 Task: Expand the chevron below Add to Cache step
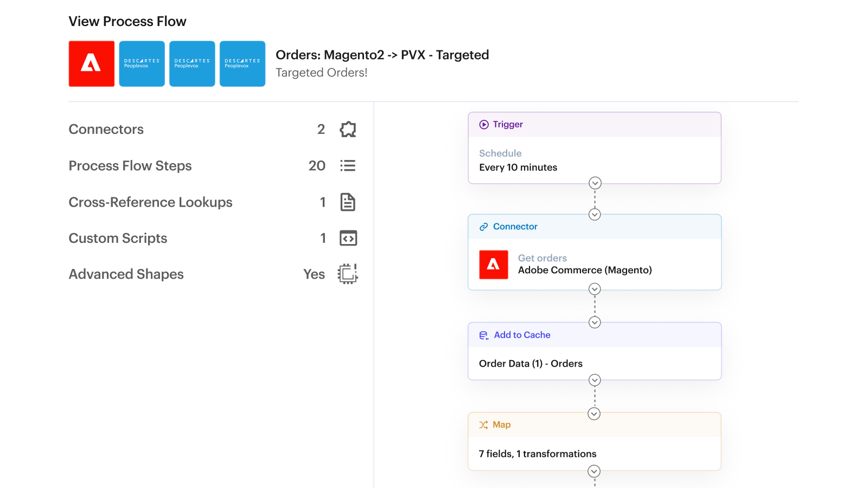[x=595, y=380]
